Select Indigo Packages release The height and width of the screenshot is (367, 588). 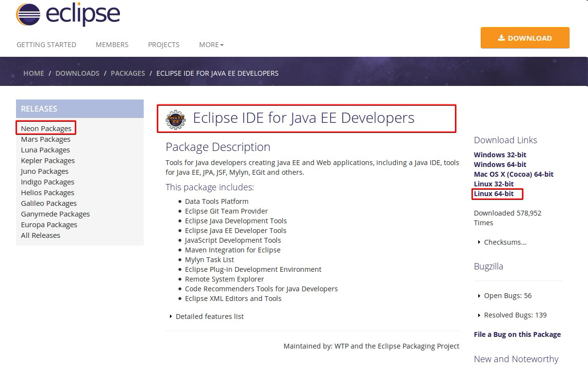click(48, 182)
